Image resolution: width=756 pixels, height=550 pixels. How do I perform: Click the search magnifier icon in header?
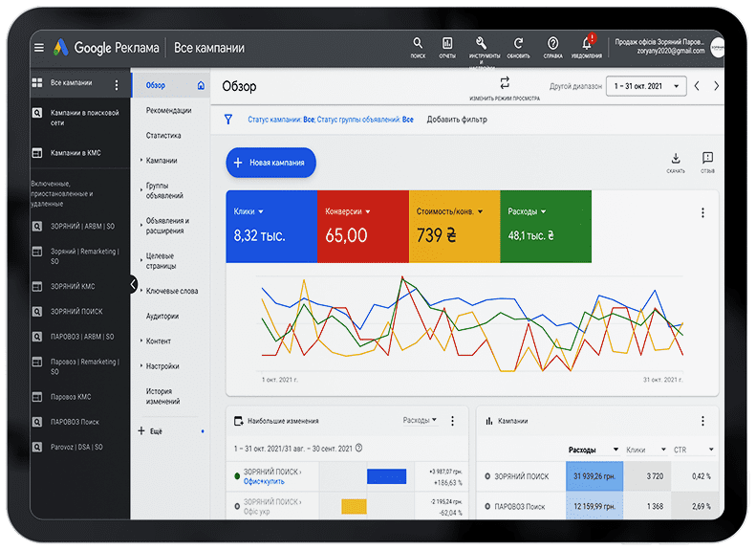(418, 44)
